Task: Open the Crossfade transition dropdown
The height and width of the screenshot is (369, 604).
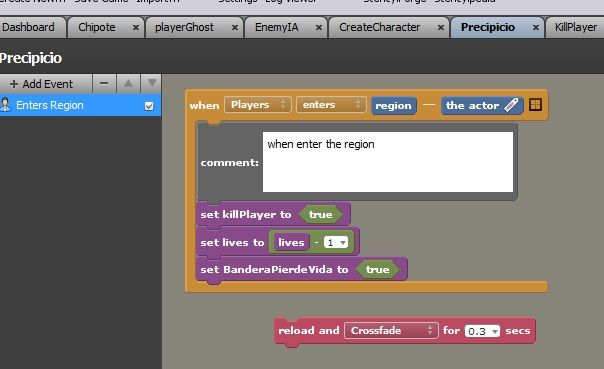Action: pyautogui.click(x=391, y=330)
